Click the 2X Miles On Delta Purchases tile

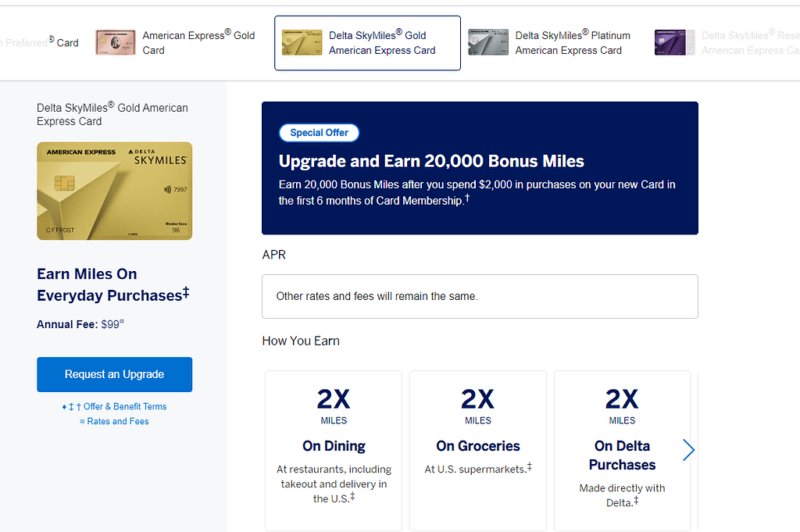pyautogui.click(x=622, y=451)
